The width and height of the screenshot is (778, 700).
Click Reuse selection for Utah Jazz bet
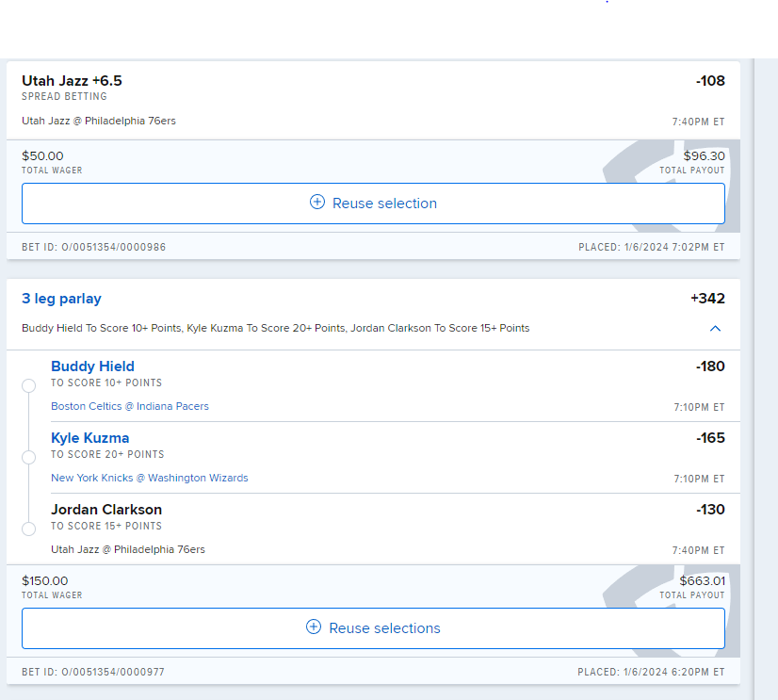(x=373, y=203)
